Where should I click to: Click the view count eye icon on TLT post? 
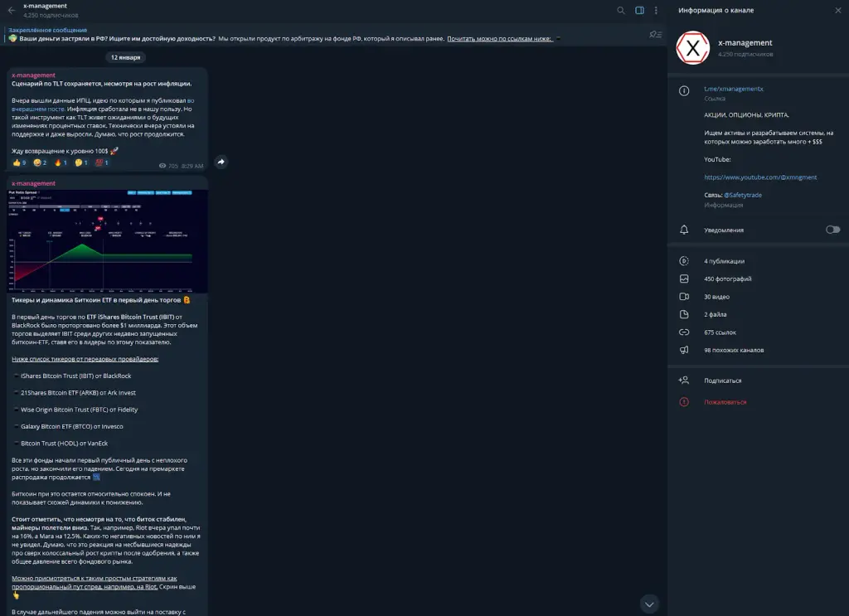[x=163, y=166]
